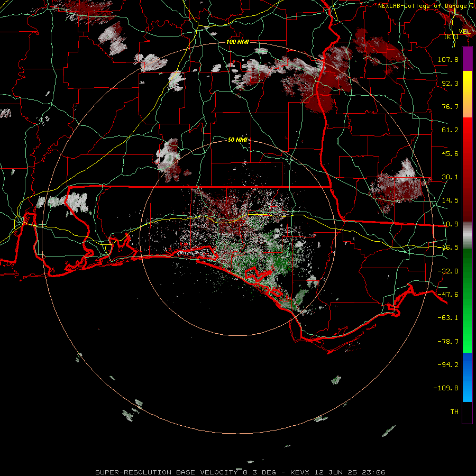The height and width of the screenshot is (476, 476).
Task: Click the yellow-orange segment of velocity color bar
Action: tap(467, 94)
